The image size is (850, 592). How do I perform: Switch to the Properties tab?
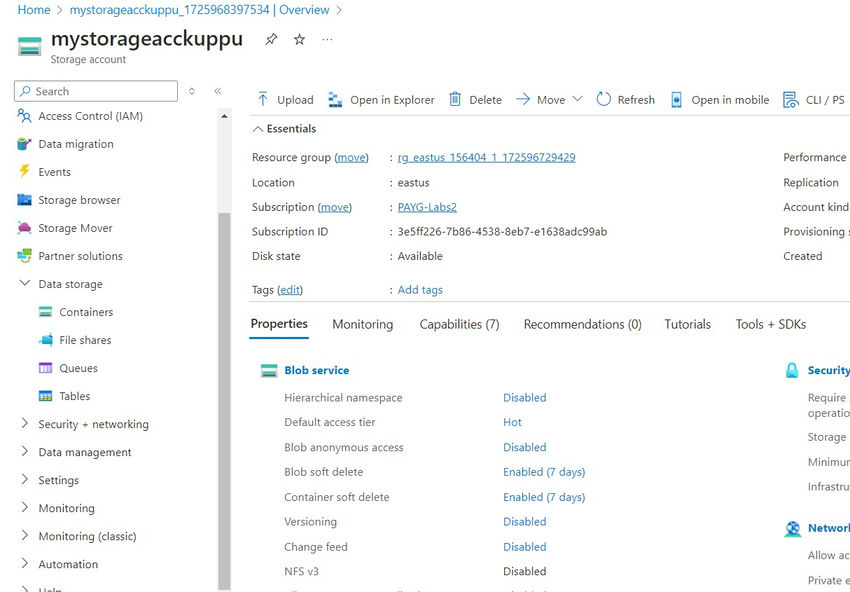[x=279, y=324]
